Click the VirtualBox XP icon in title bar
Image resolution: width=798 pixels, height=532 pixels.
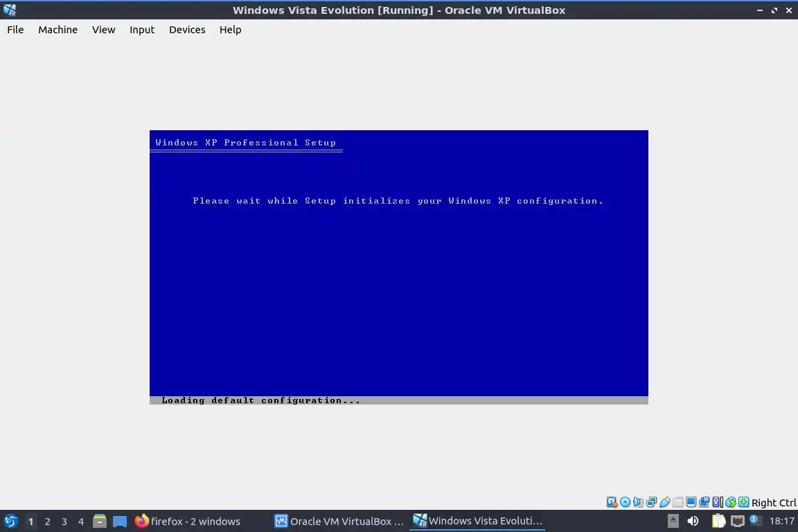pos(10,10)
